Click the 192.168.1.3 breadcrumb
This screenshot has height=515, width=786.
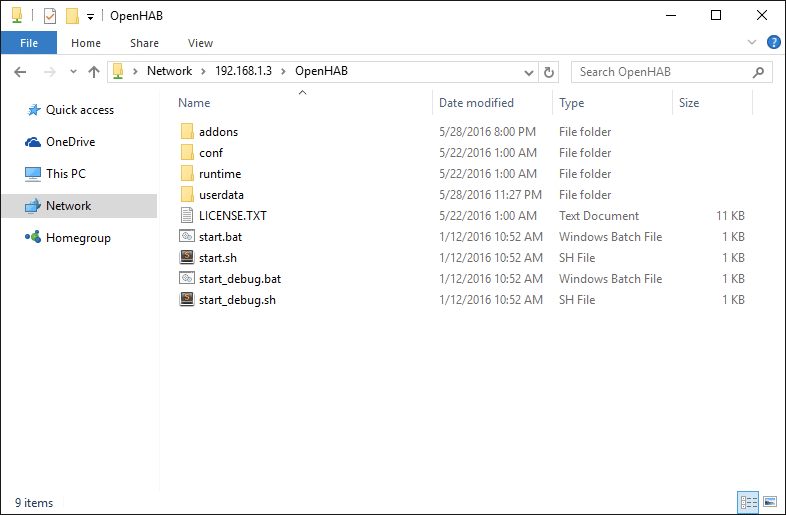coord(244,71)
